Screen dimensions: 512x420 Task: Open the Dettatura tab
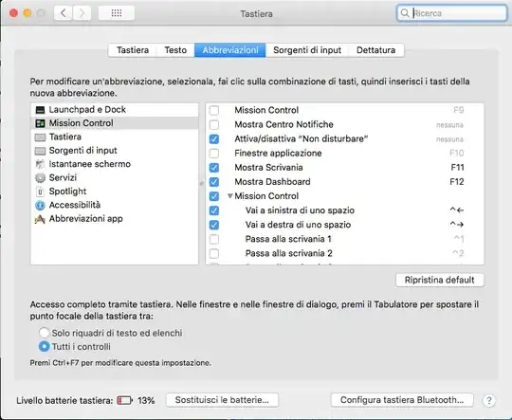tap(375, 50)
